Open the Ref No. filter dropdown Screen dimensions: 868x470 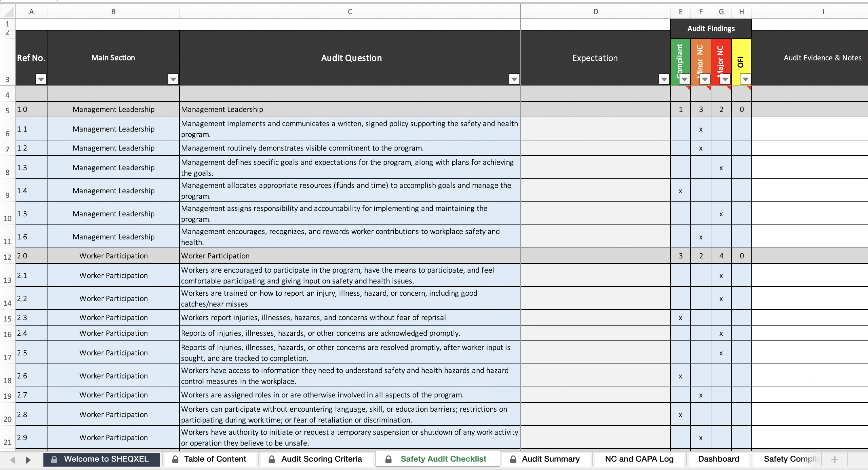tap(41, 79)
